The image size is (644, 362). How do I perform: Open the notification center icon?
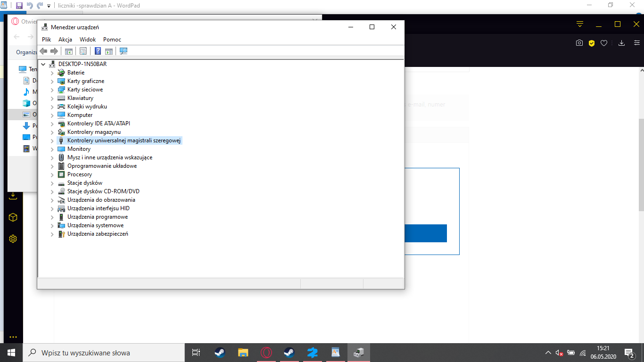point(628,353)
